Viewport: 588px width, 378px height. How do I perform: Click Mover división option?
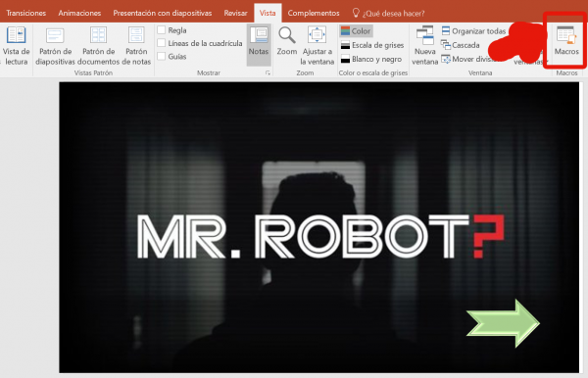471,59
